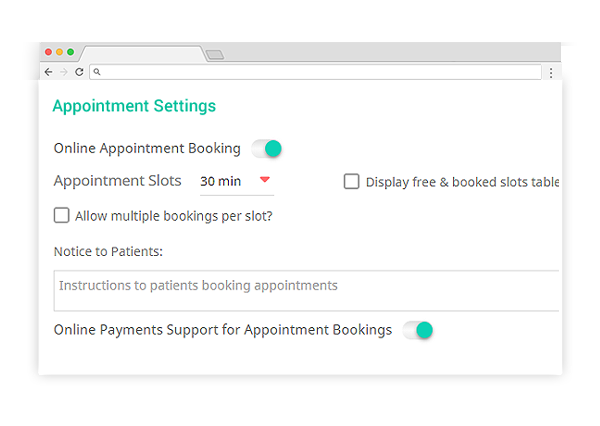Click the browser forward arrow
Screen dimensions: 600x426
63,72
